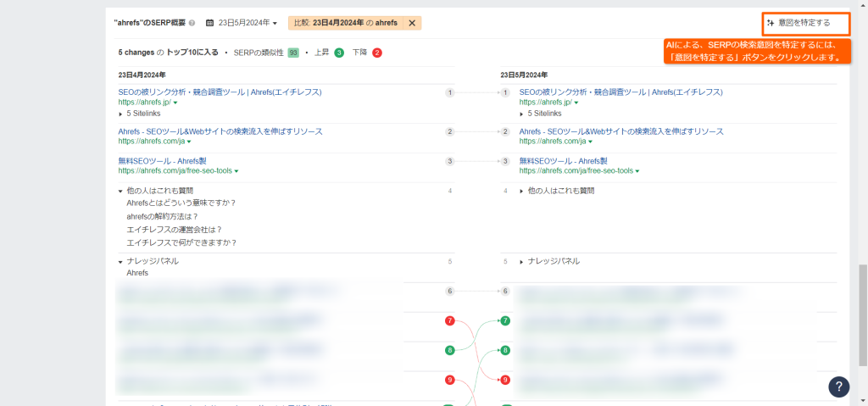Open left https://ahrefs.jp/ URL dropdown

[175, 103]
